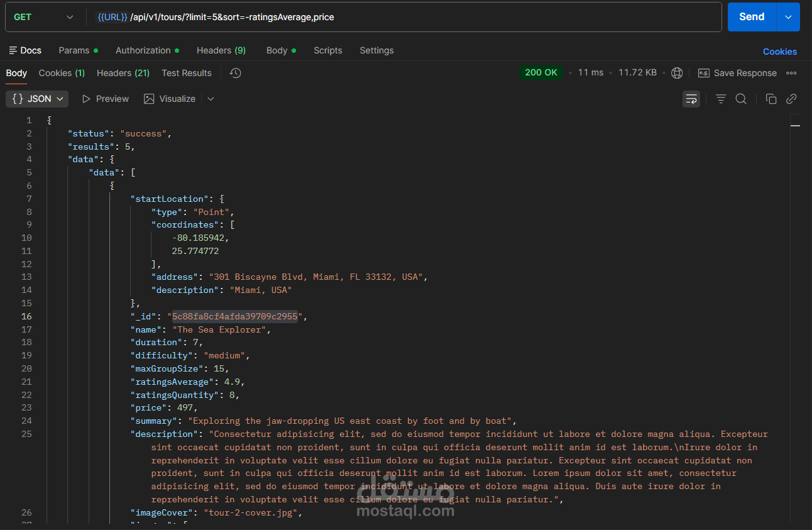Switch to the Authorization tab

(x=147, y=50)
